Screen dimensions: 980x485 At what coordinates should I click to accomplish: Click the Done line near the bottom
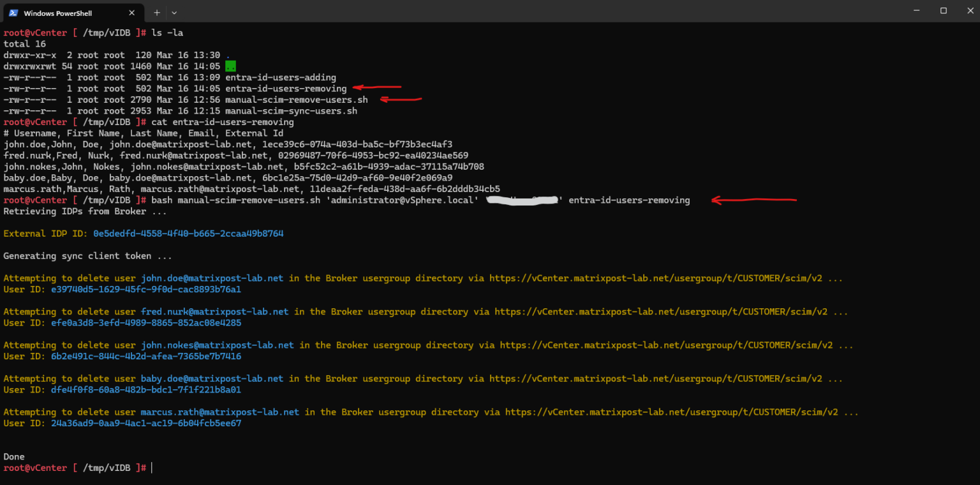click(13, 456)
